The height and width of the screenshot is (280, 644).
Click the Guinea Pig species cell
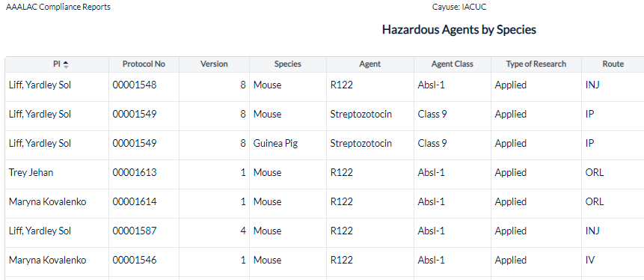point(288,145)
